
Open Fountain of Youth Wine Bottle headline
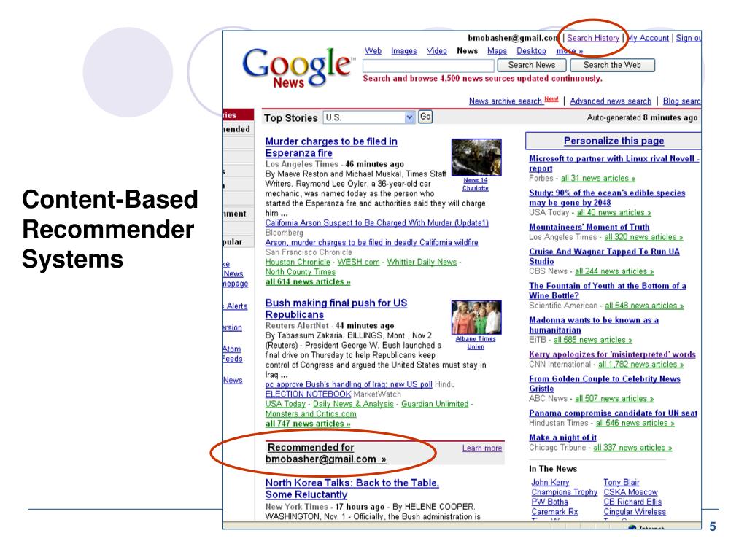pyautogui.click(x=608, y=290)
